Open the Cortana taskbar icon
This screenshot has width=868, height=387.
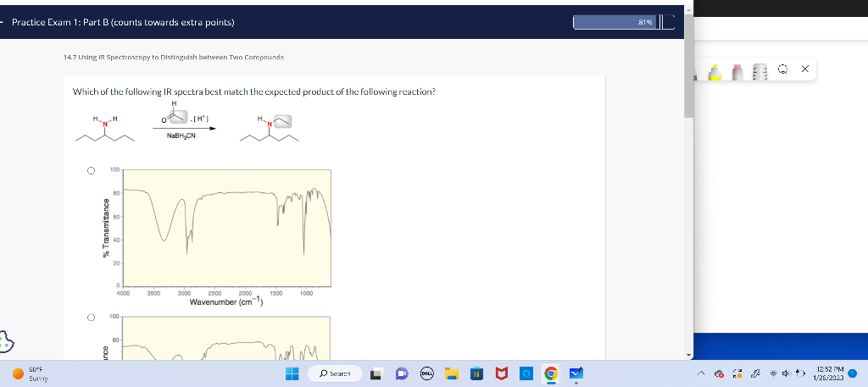point(526,374)
